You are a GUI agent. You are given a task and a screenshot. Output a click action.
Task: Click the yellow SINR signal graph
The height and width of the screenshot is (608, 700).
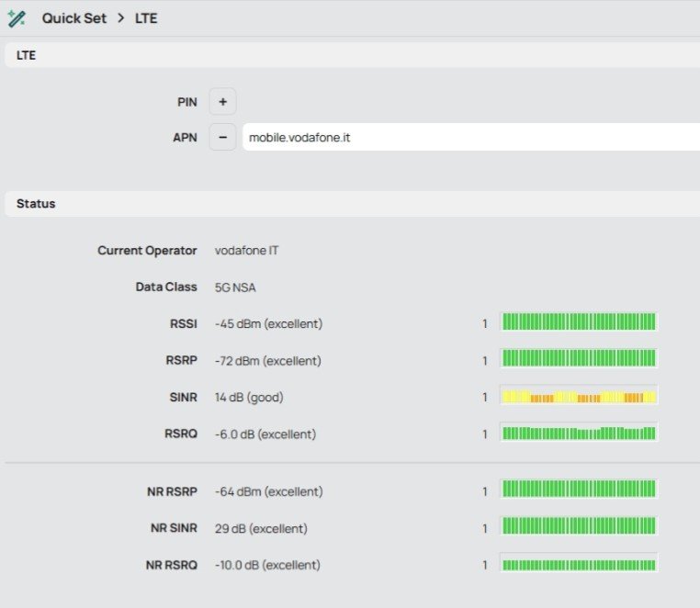pyautogui.click(x=579, y=397)
